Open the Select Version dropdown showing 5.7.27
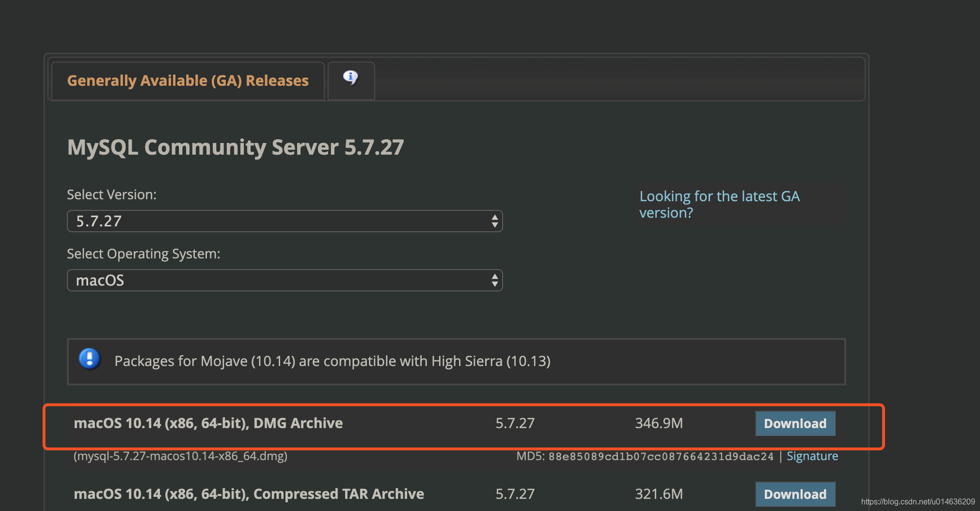This screenshot has width=980, height=511. click(285, 221)
